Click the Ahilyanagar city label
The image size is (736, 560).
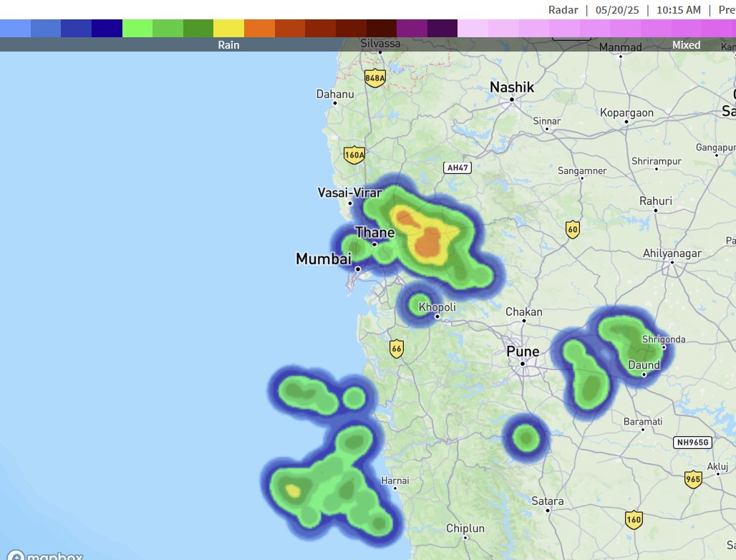coord(672,254)
